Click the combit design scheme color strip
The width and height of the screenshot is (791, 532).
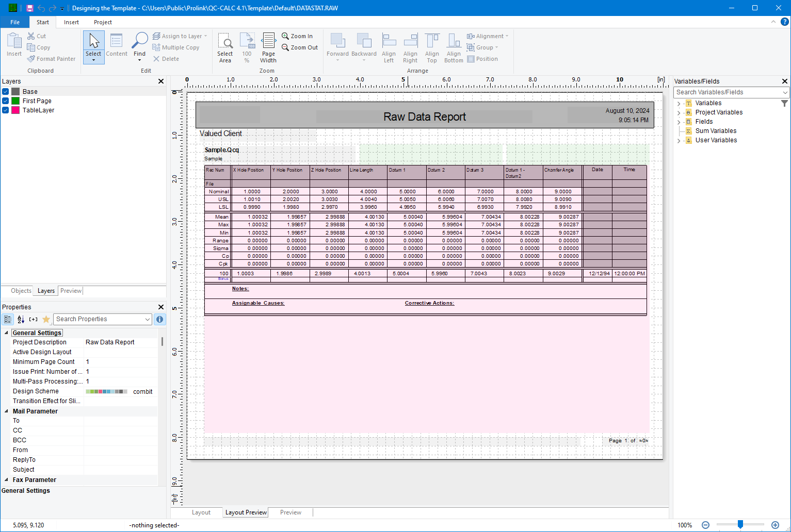tap(107, 391)
